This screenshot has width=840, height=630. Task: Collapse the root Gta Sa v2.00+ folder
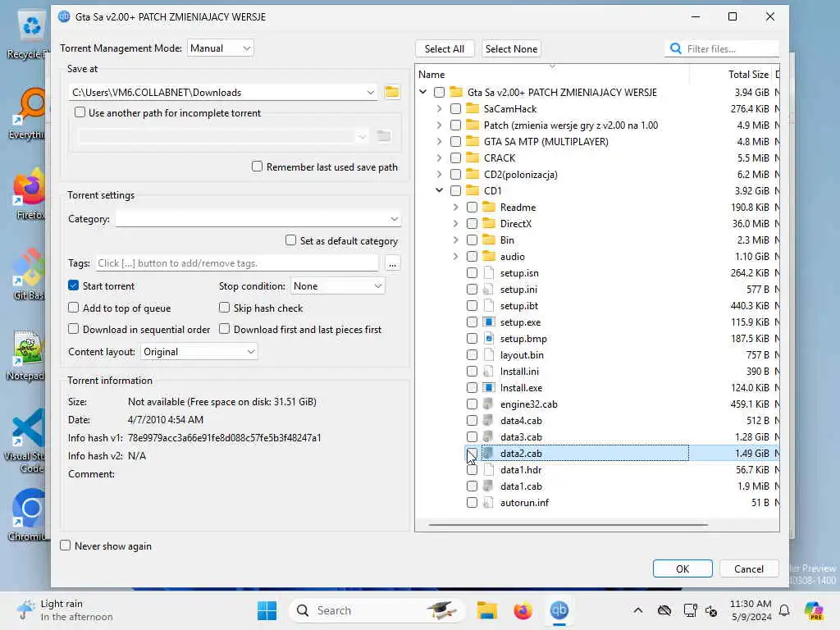tap(423, 92)
